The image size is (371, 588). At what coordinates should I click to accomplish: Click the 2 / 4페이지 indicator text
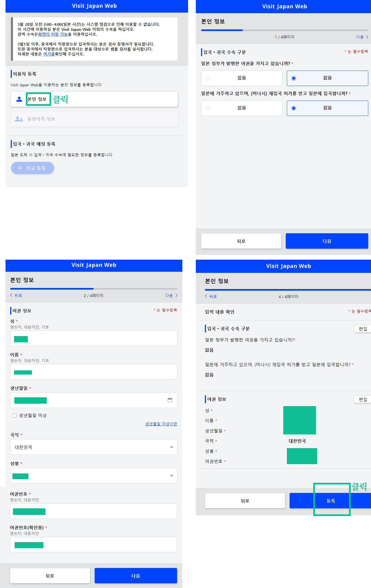[x=94, y=295]
